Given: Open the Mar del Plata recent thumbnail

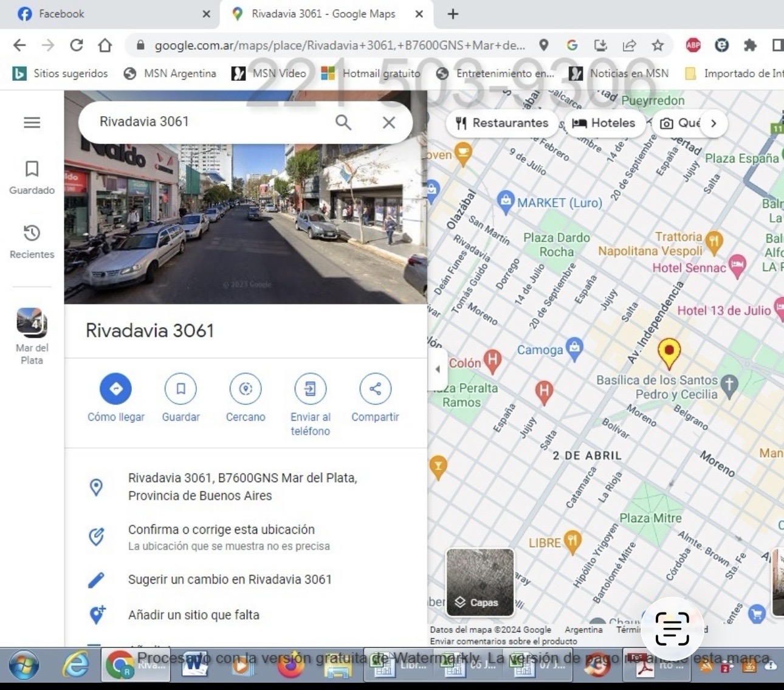Looking at the screenshot, I should [x=32, y=336].
